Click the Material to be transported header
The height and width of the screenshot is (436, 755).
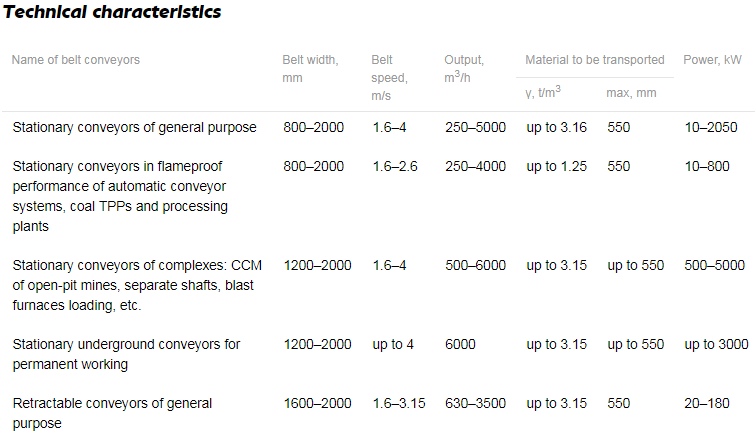tap(595, 60)
